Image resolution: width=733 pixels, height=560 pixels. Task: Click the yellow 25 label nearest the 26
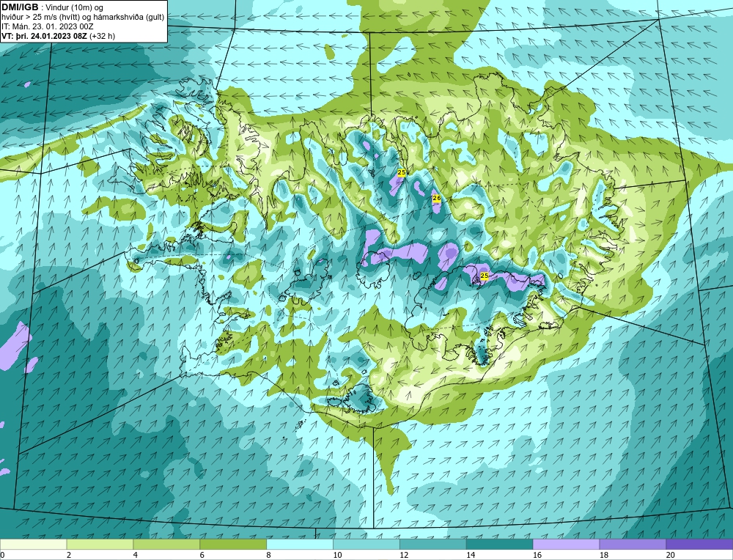pyautogui.click(x=402, y=172)
